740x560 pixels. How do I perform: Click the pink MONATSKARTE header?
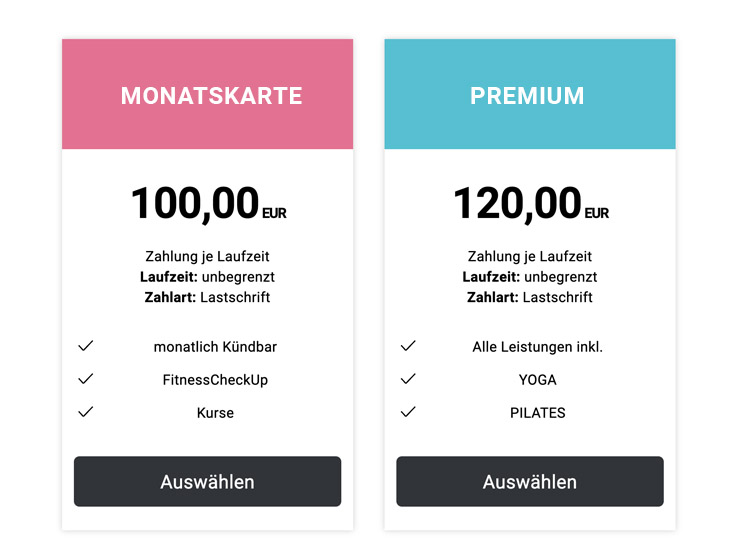[207, 95]
